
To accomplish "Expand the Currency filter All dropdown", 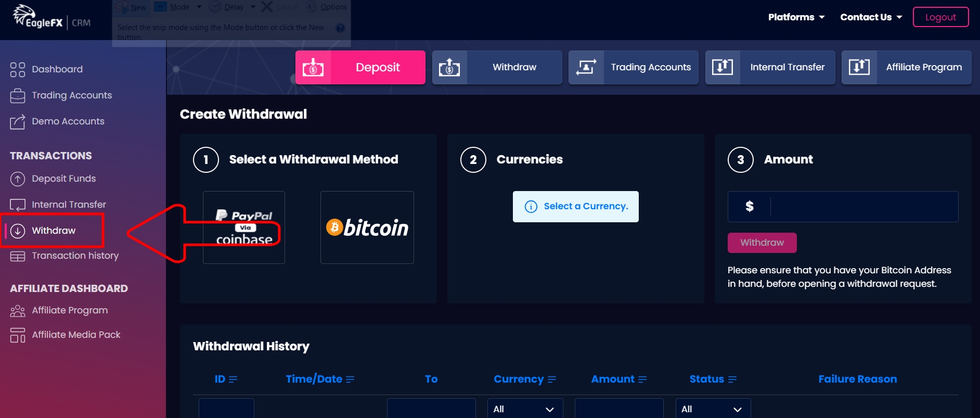I will [x=524, y=409].
